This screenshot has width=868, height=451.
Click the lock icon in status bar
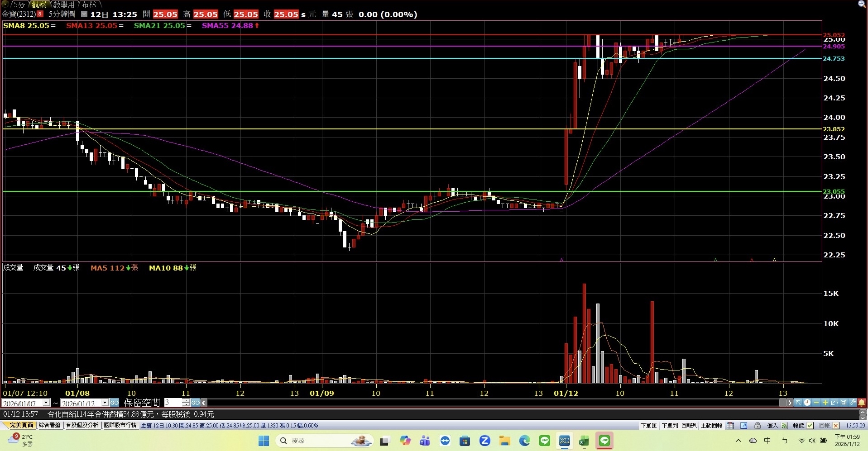758,426
